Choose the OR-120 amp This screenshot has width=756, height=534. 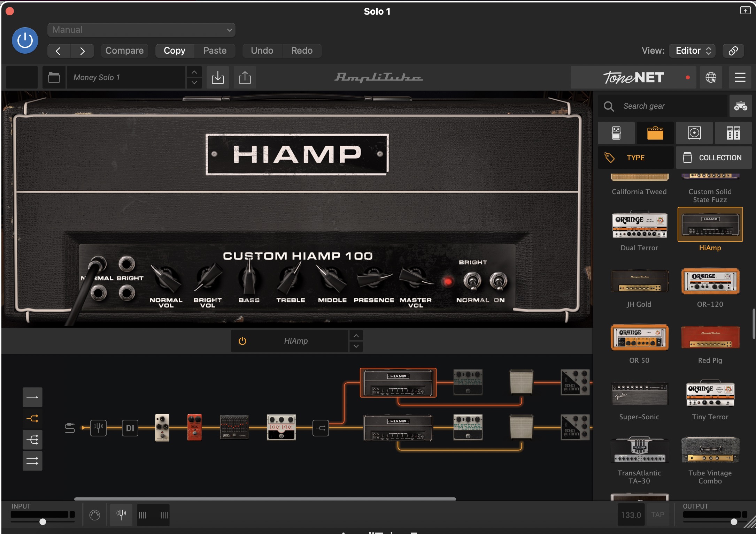(710, 287)
